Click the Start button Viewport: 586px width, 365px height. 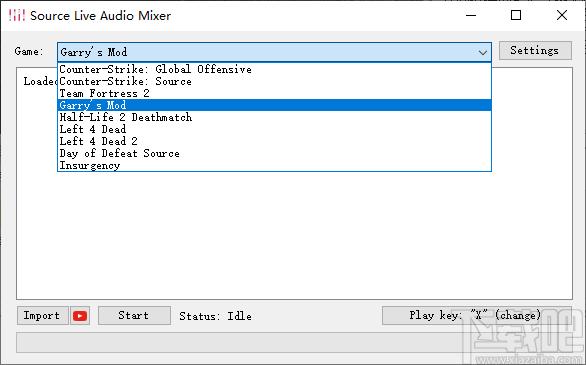(134, 316)
